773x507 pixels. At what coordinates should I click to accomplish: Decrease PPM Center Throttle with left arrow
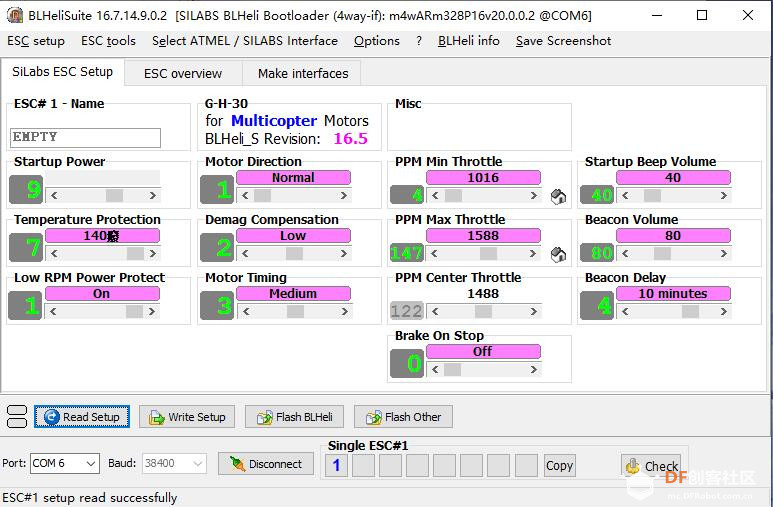click(435, 312)
